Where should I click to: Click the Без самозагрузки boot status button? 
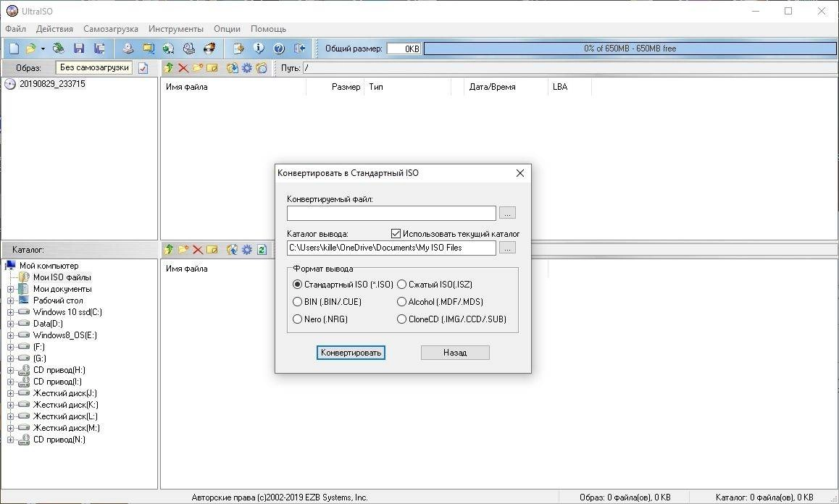tap(94, 67)
